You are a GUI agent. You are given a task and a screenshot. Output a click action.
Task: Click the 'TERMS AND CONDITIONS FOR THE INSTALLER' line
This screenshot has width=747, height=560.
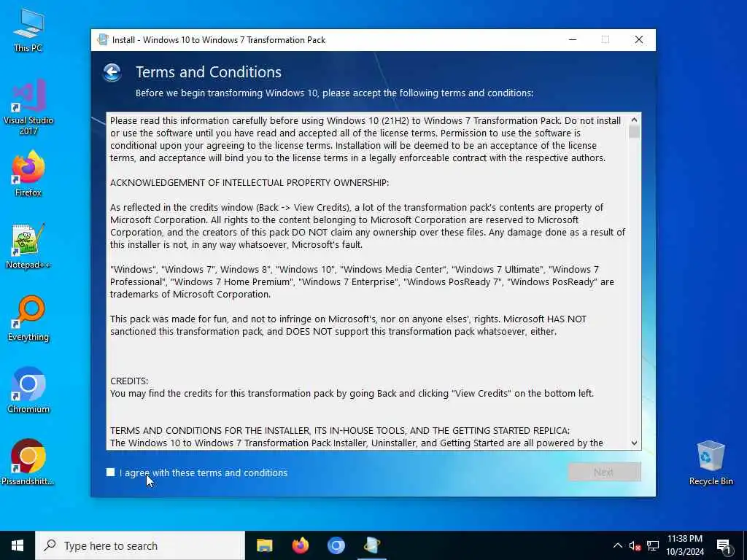[340, 430]
